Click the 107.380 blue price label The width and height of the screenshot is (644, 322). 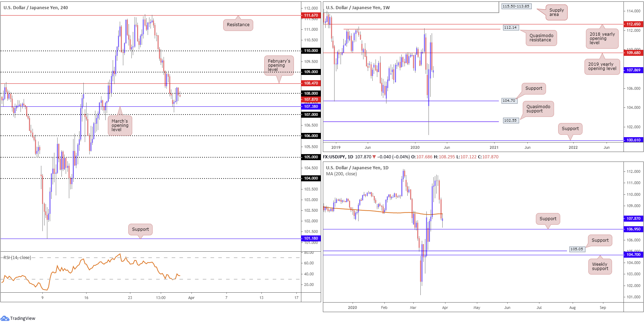(311, 106)
